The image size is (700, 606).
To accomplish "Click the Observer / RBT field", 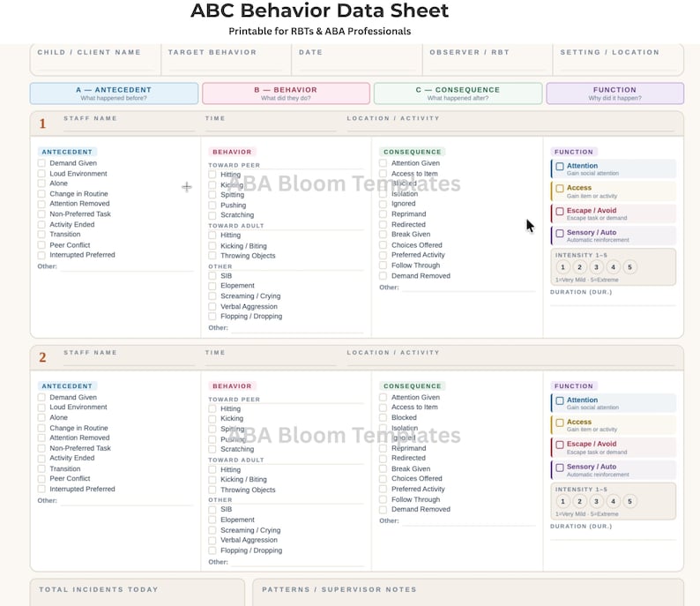I will point(488,60).
